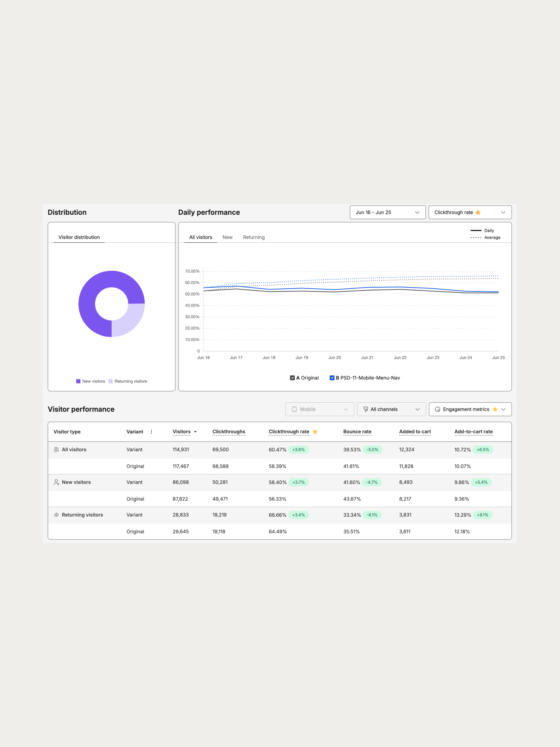
Task: Click the +9.1% add-to-cart badge
Action: pos(483,515)
